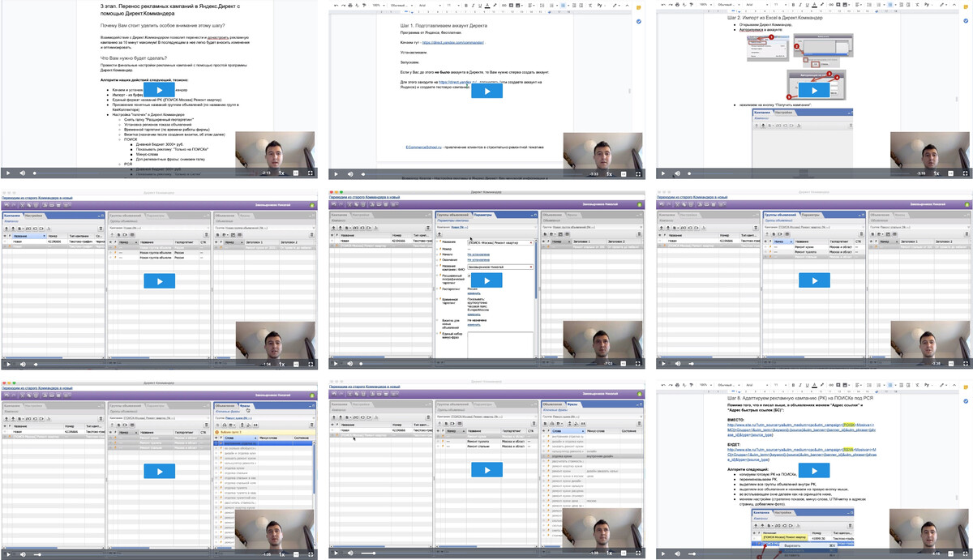The width and height of the screenshot is (973, 560).
Task: Open the quality icon on the -1:34 video bar
Action: tap(297, 364)
